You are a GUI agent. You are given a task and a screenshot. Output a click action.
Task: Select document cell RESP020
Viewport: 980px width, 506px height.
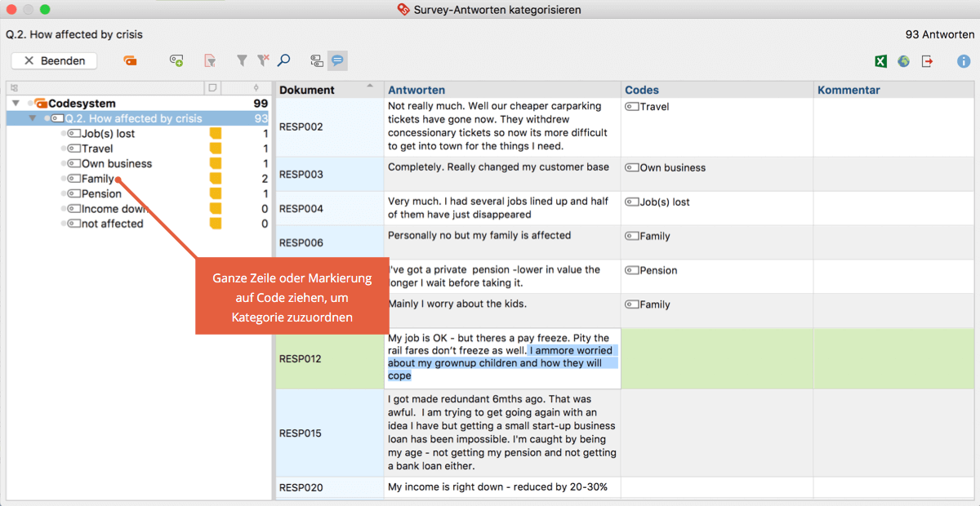point(330,487)
